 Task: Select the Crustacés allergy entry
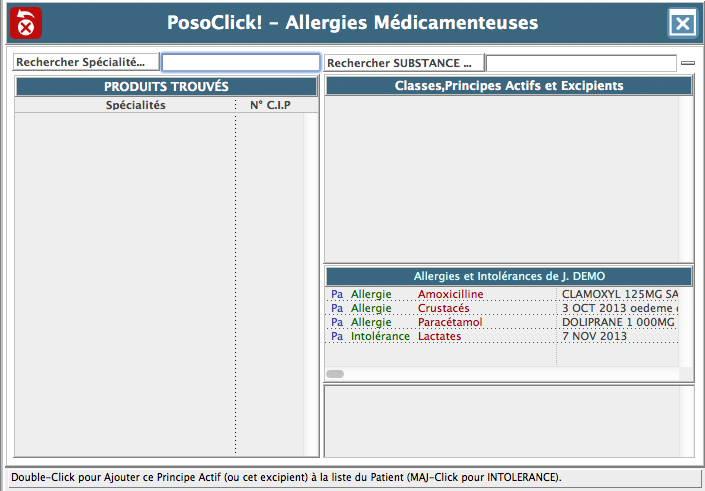tap(443, 308)
